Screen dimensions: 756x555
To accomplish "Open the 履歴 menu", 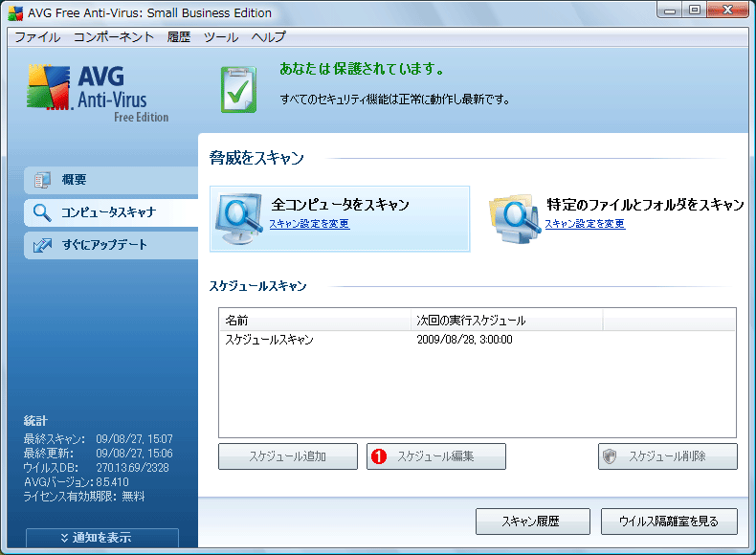I will (178, 37).
